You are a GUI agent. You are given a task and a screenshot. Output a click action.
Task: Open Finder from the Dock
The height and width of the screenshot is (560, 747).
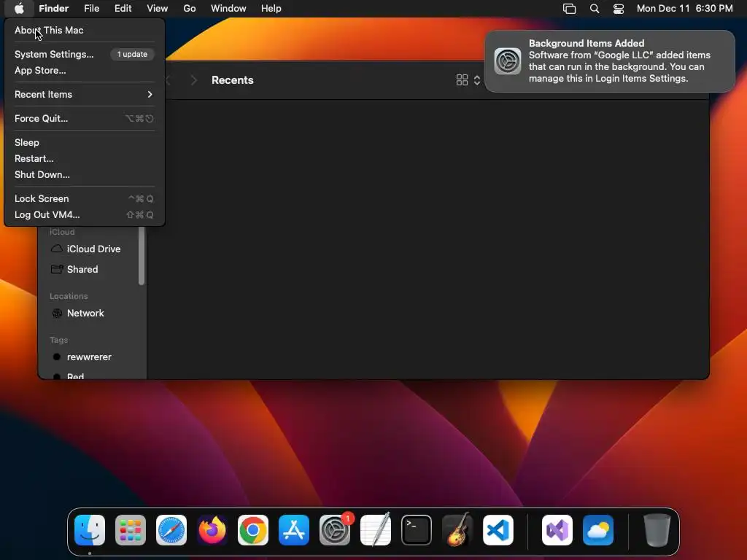click(90, 530)
